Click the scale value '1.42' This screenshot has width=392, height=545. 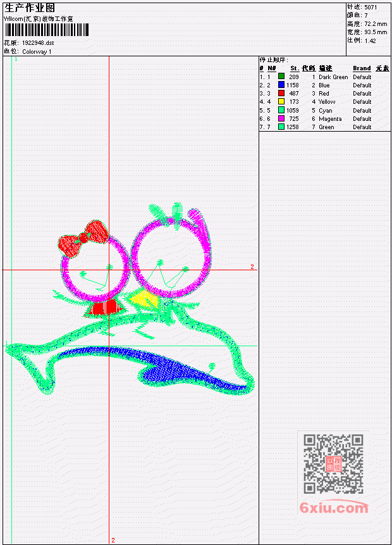point(370,41)
